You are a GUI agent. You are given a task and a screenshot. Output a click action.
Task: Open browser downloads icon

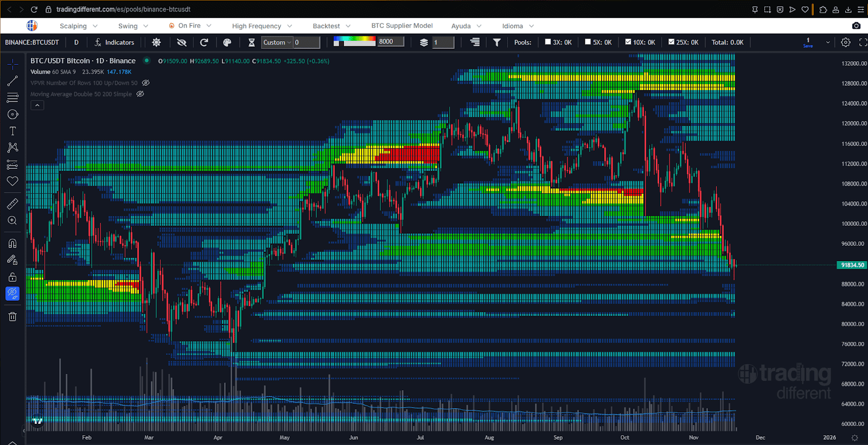click(848, 9)
